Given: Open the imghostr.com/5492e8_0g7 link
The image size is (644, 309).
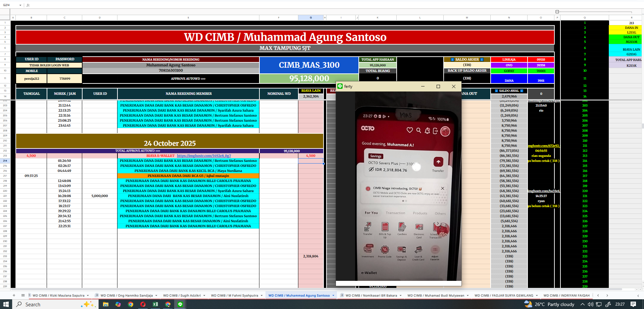Looking at the screenshot, I should tap(204, 156).
